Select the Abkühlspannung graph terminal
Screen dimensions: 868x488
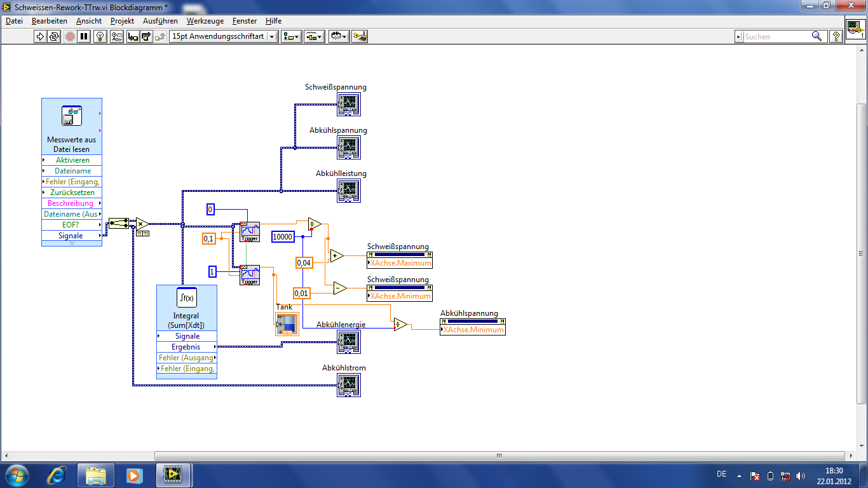(x=349, y=147)
